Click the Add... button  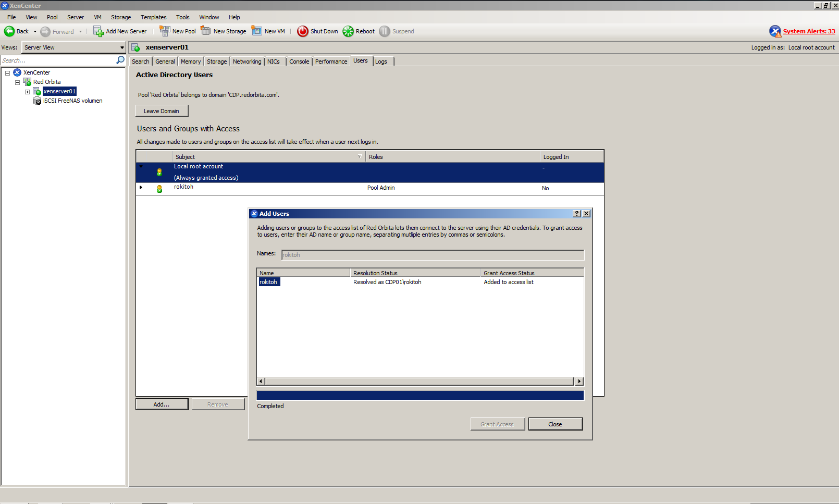pos(162,404)
